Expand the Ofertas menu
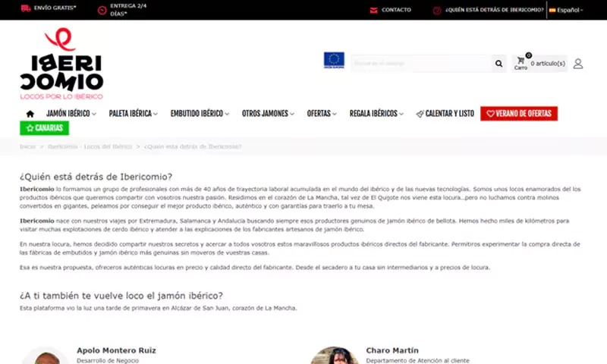This screenshot has height=364, width=607. (322, 114)
